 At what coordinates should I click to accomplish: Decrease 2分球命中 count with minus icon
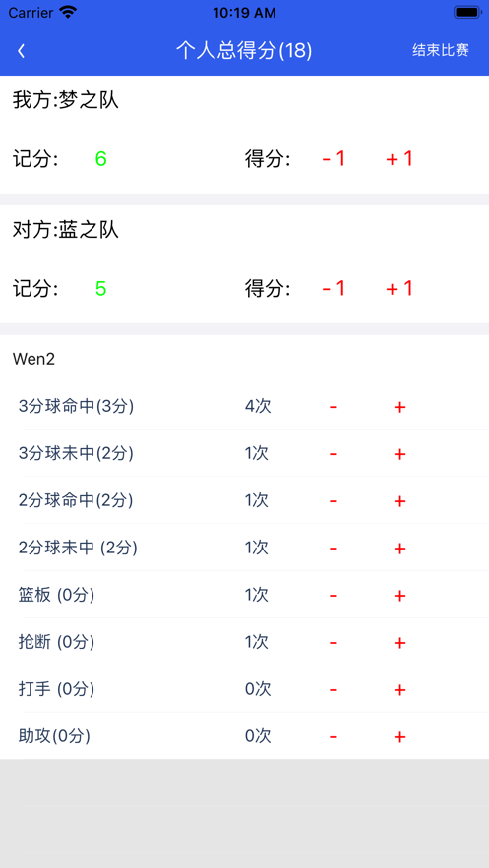[334, 501]
